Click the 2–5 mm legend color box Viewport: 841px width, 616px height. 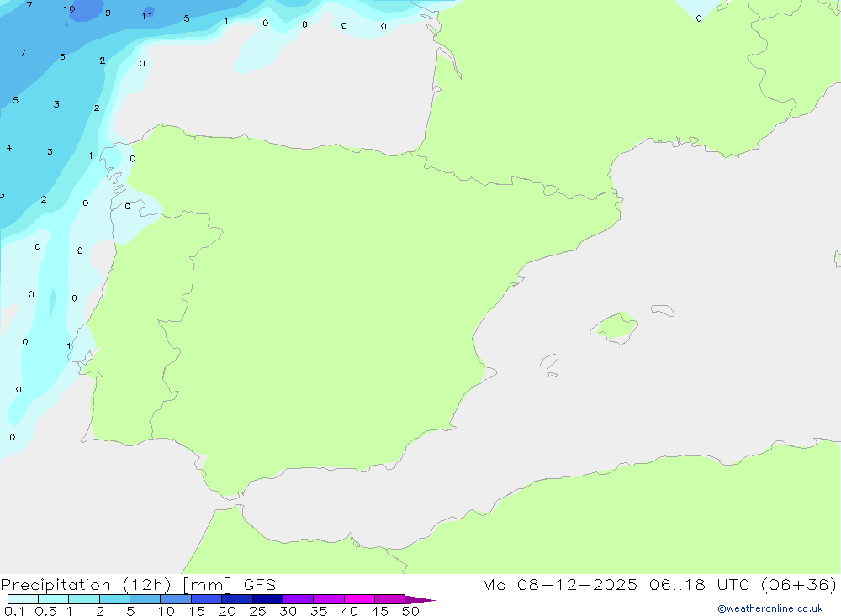point(114,599)
